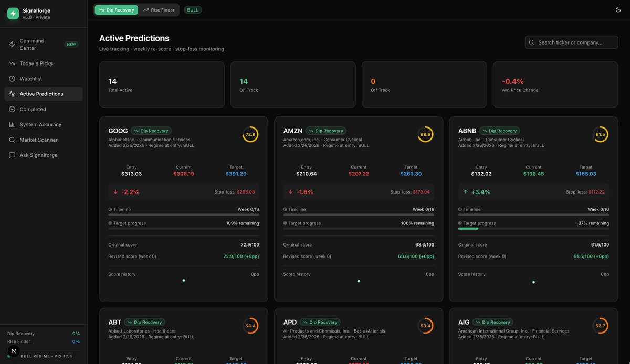The width and height of the screenshot is (630, 364).
Task: Click the Today's Picks trend icon
Action: [x=12, y=63]
